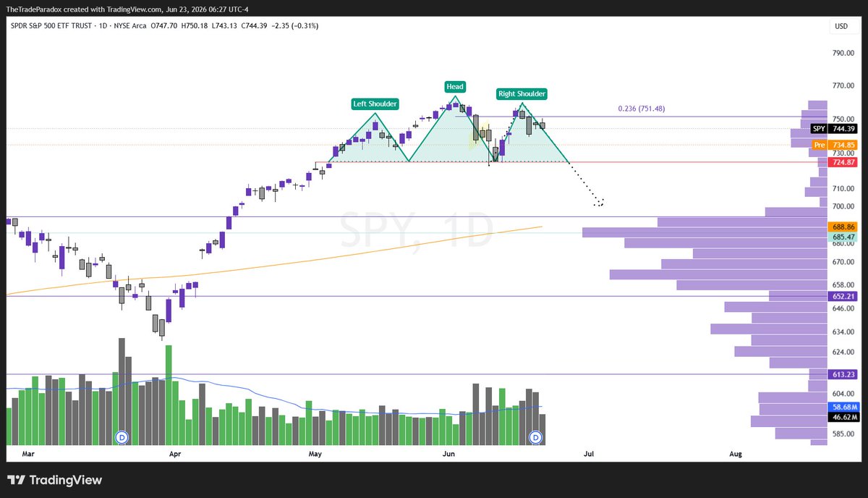Viewport: 868px width, 498px height.
Task: Click the blue 58.68M volume average label
Action: click(843, 407)
